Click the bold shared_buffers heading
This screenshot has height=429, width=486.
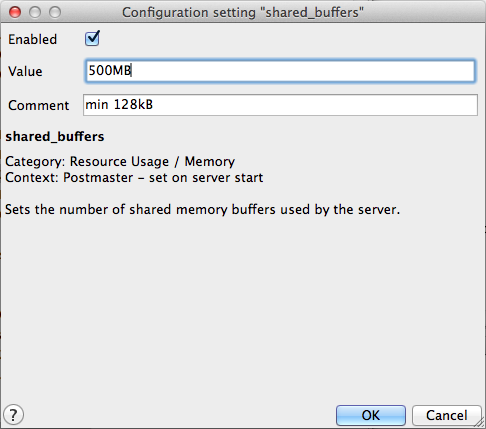55,137
